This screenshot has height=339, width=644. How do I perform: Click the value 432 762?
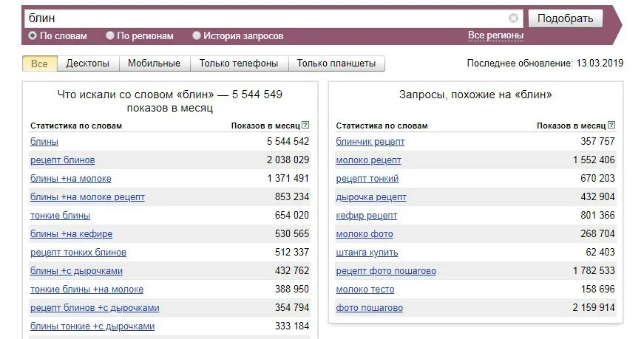[292, 270]
